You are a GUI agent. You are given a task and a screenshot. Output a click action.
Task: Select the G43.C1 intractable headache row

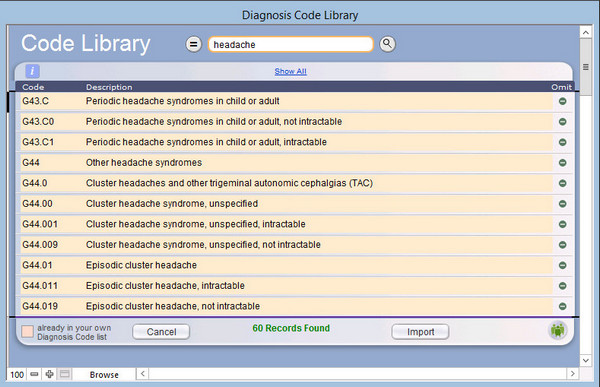[286, 142]
